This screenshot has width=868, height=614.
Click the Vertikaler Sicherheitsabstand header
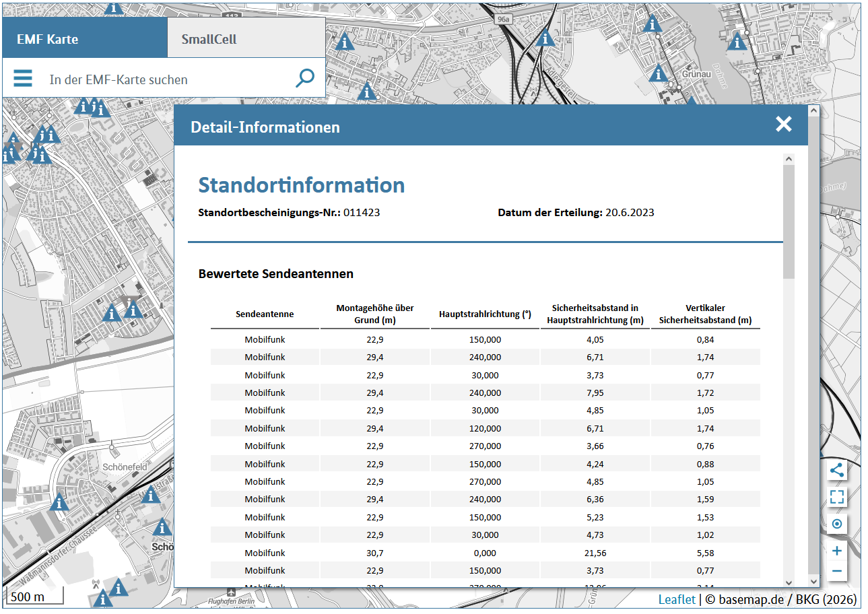[705, 314]
